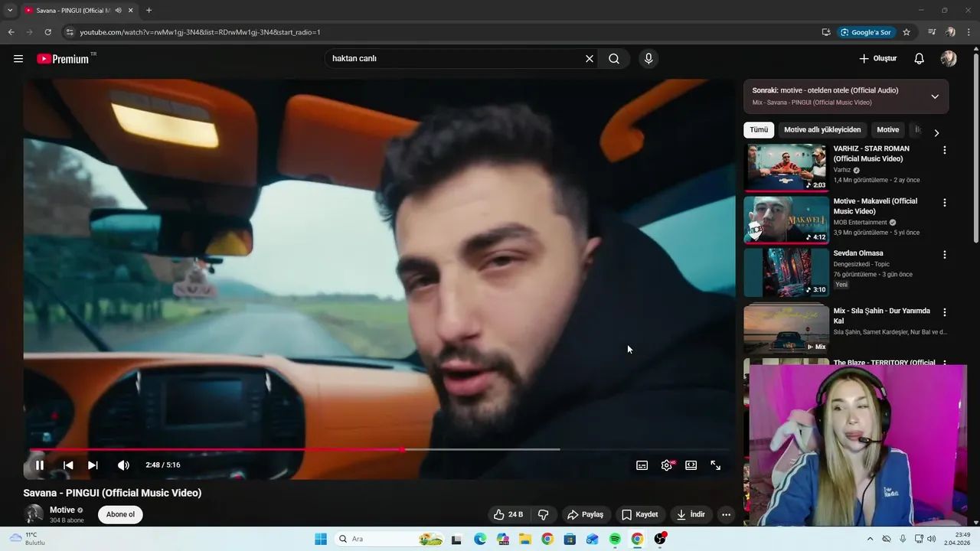Screen dimensions: 980x551
Task: Select the Motive filter chip
Action: tap(887, 130)
